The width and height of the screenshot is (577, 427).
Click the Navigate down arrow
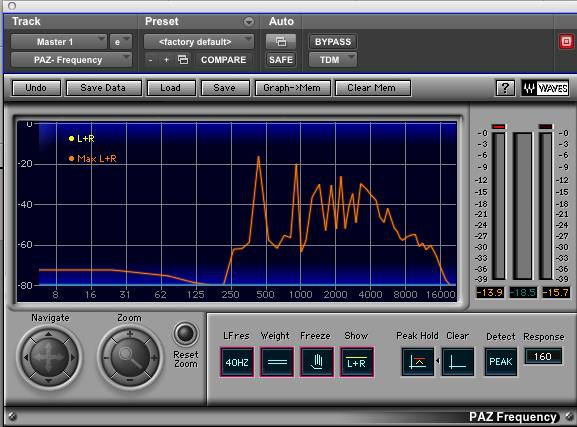coord(49,380)
